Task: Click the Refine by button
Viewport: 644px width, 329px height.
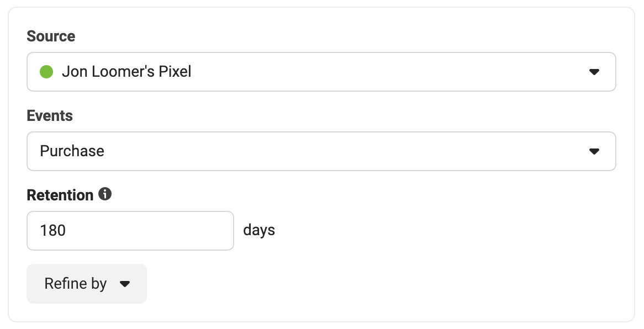Action: pos(87,284)
